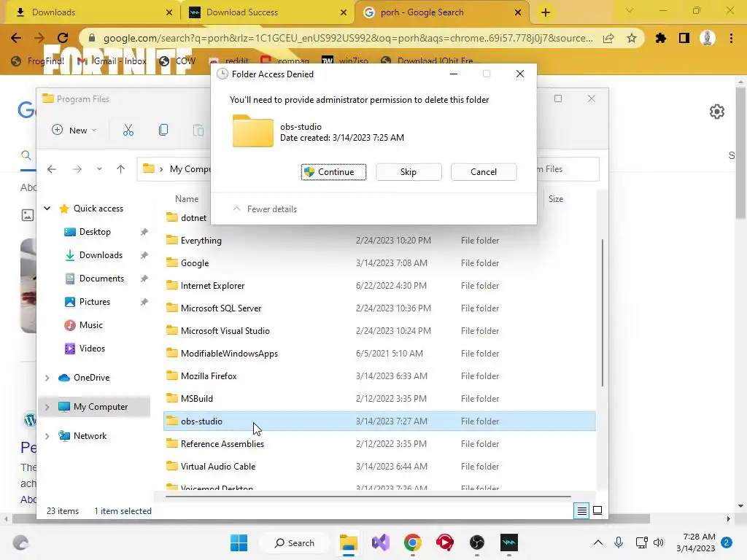Select the ModifiableWindowsApps folder
This screenshot has width=747, height=560.
click(379, 354)
